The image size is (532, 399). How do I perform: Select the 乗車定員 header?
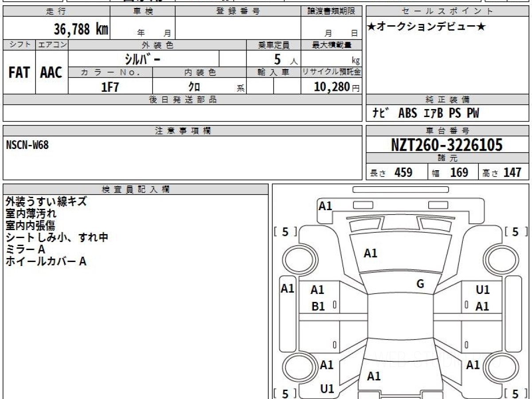(x=274, y=45)
